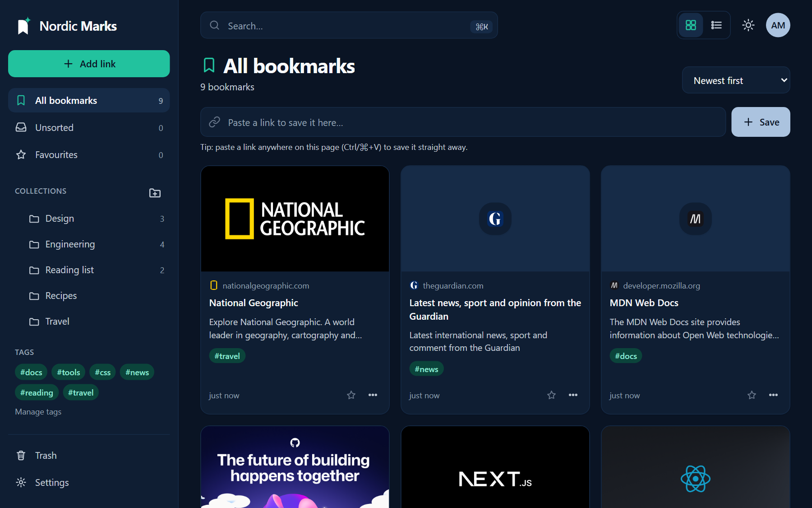Viewport: 812px width, 508px height.
Task: Click the ⌘K shortcut badge
Action: tap(482, 27)
